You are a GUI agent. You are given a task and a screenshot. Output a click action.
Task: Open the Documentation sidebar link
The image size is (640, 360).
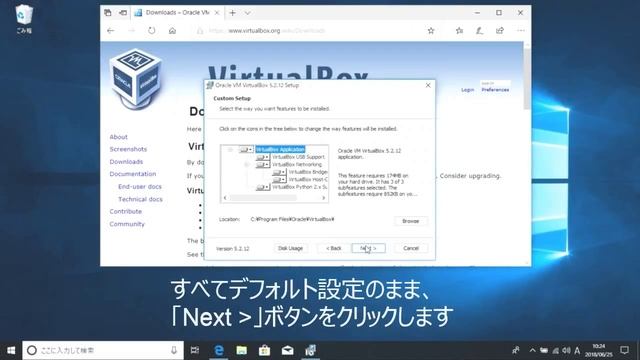[x=133, y=174]
